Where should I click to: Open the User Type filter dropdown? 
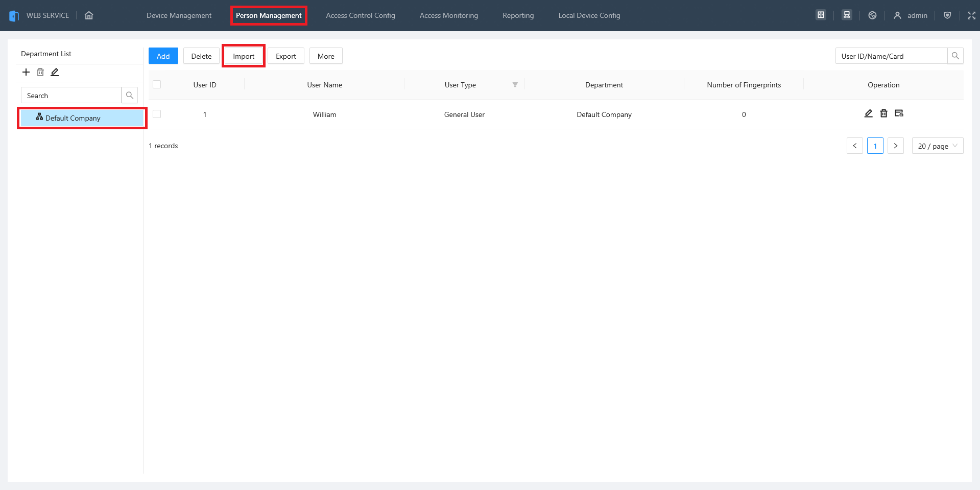pos(515,85)
